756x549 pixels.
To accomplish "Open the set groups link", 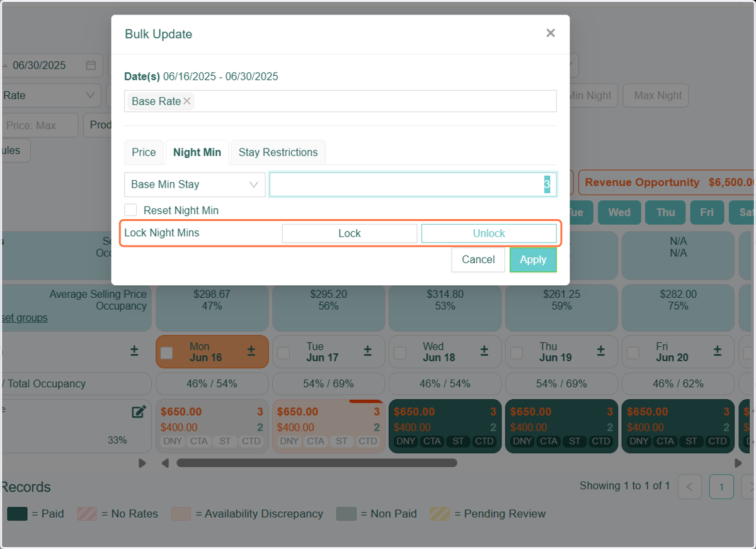I will [24, 318].
